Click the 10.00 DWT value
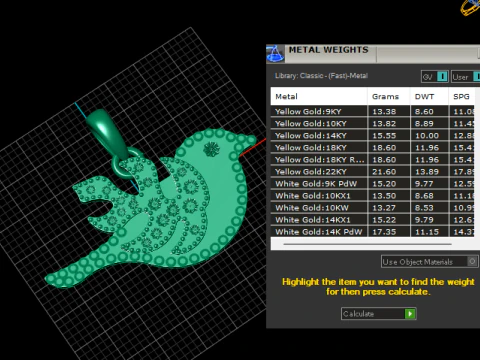 (x=427, y=136)
